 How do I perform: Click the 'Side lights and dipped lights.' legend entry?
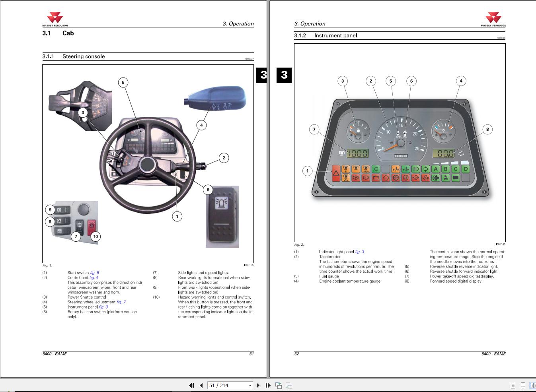(x=203, y=273)
